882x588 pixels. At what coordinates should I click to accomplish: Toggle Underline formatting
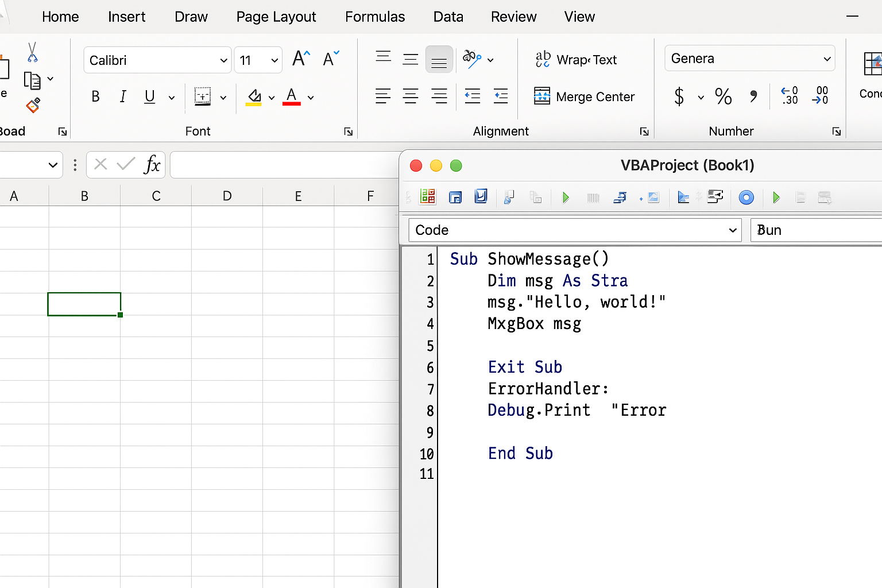click(150, 96)
